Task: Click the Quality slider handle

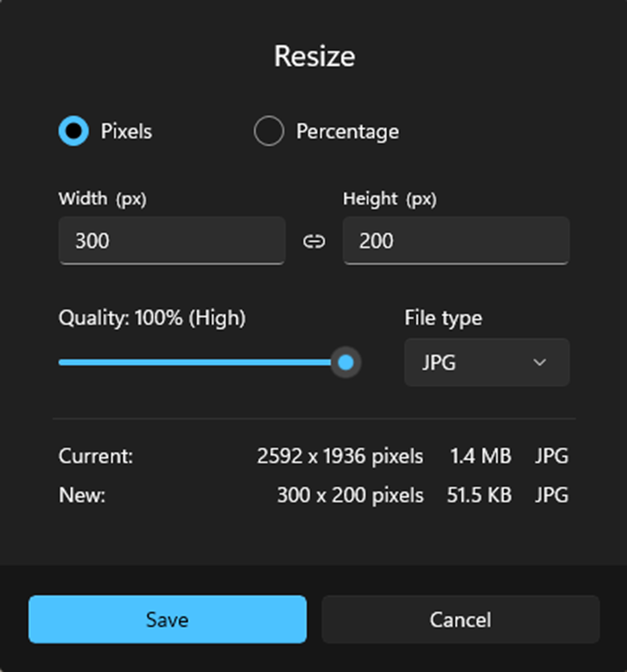Action: (345, 363)
